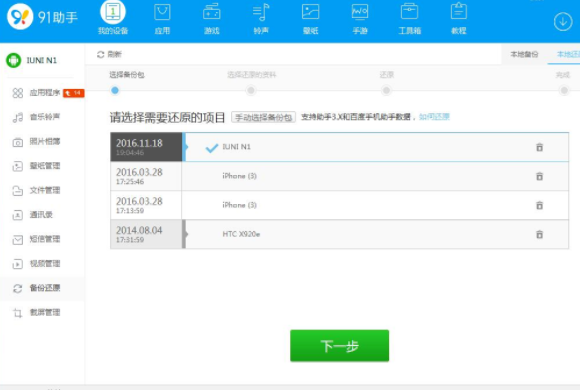Delete the IUNI N1 backup
The height and width of the screenshot is (390, 580).
point(539,147)
